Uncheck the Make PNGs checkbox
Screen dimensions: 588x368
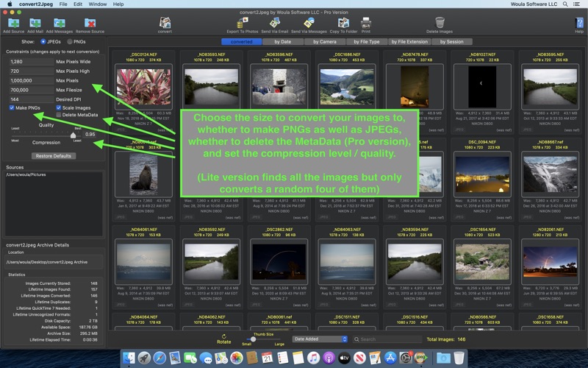[12, 107]
